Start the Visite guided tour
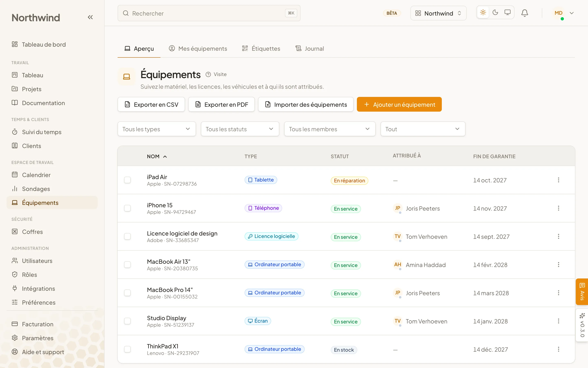Viewport: 588px width, 368px height. coord(216,74)
